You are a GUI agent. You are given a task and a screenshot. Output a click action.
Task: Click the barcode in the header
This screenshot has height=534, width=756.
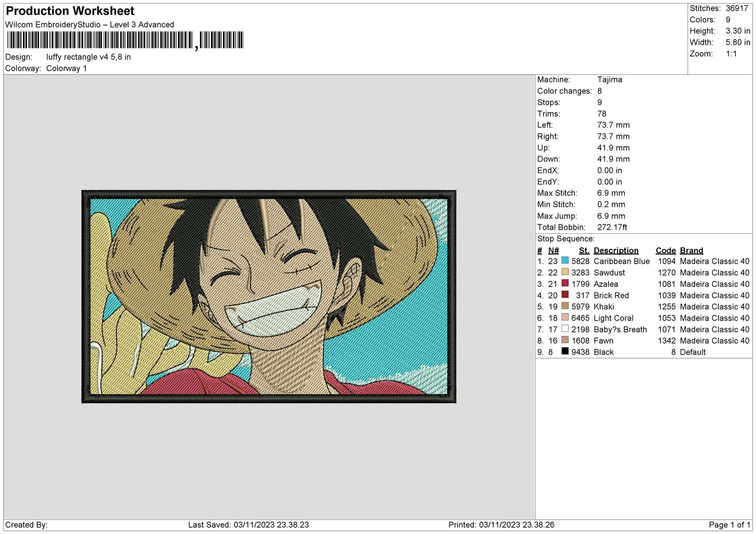point(125,40)
